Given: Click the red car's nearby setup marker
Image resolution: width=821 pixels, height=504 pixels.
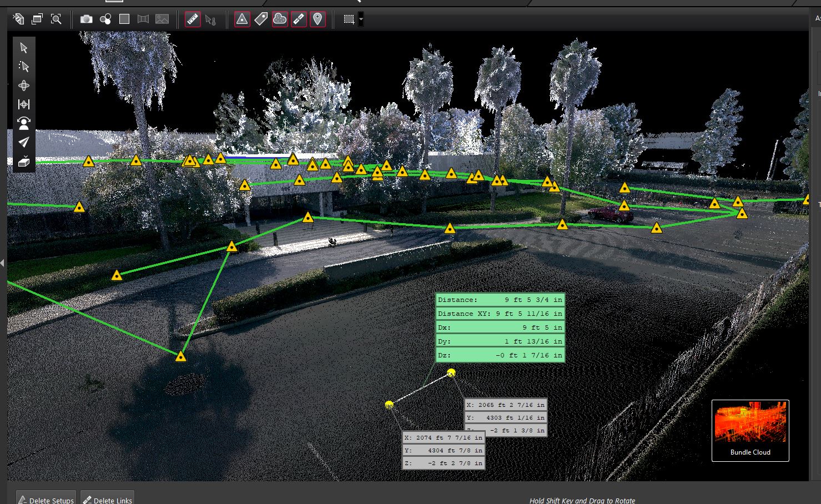Looking at the screenshot, I should point(624,206).
